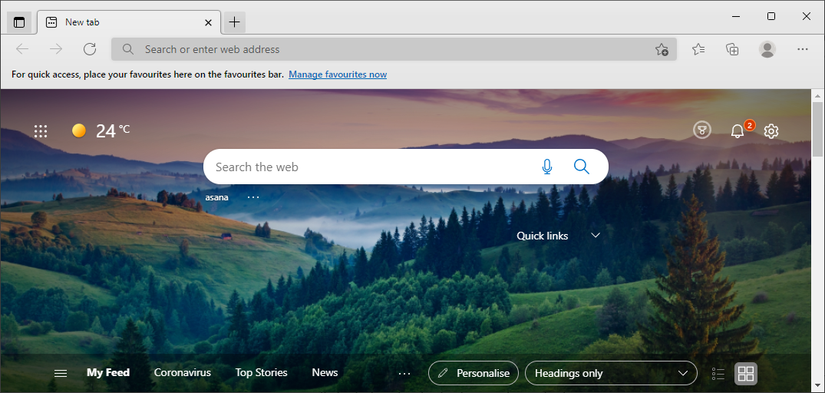This screenshot has width=825, height=393.
Task: Click scrollbar up arrow
Action: [818, 95]
